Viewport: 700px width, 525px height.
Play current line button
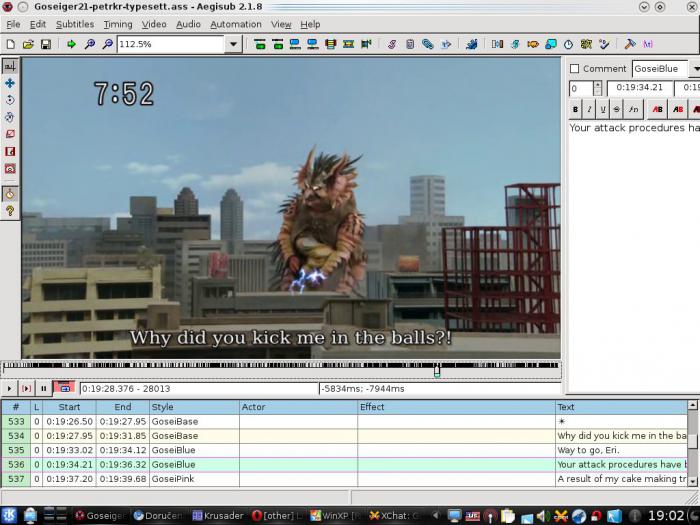[x=26, y=388]
